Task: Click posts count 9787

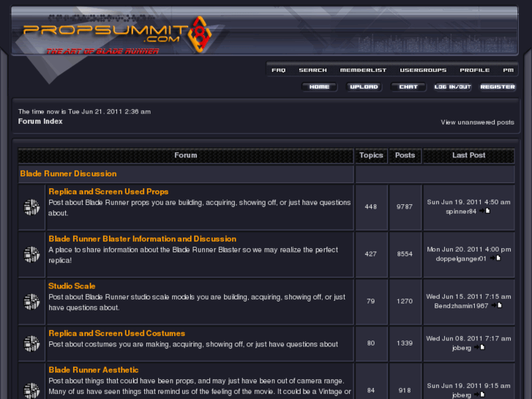Action: 405,206
